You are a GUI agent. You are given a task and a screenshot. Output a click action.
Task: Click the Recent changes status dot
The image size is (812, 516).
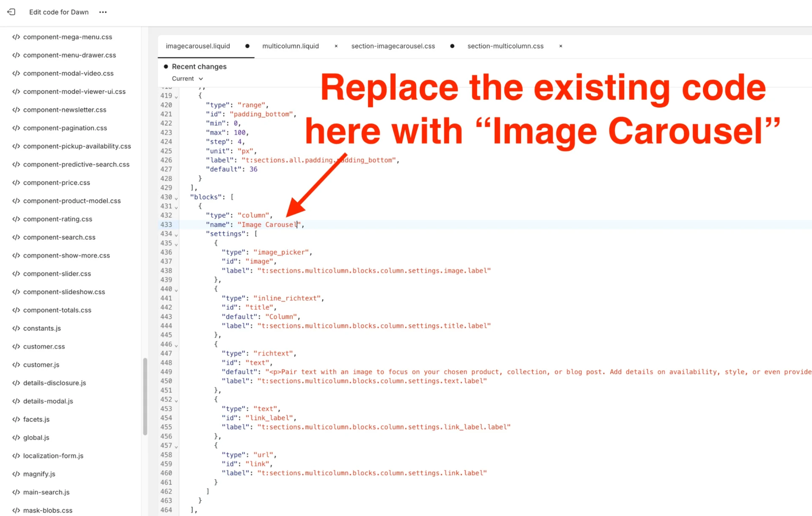[x=166, y=66]
